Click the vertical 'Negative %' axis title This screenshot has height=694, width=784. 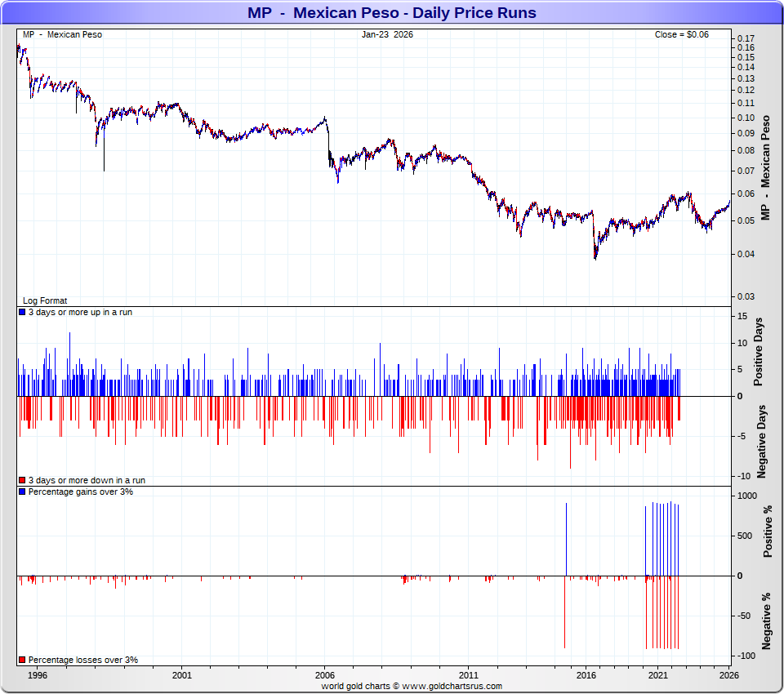pos(767,621)
